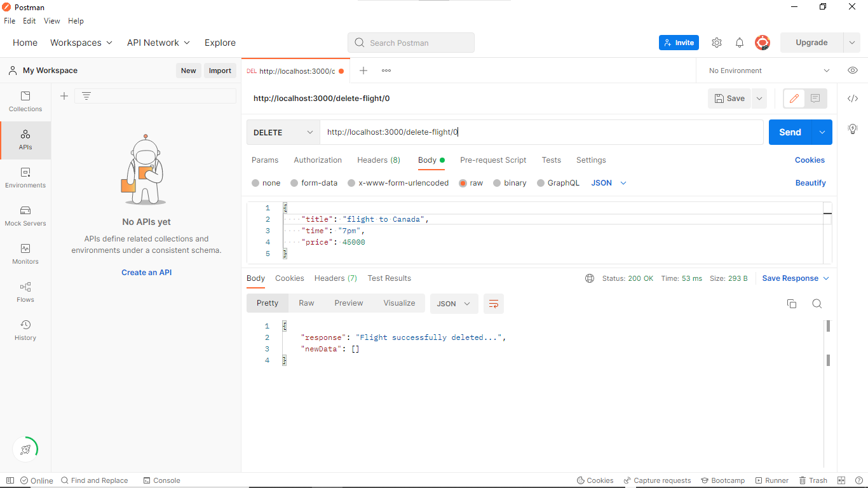Image resolution: width=868 pixels, height=488 pixels.
Task: Open the code snippet panel icon
Action: click(853, 98)
